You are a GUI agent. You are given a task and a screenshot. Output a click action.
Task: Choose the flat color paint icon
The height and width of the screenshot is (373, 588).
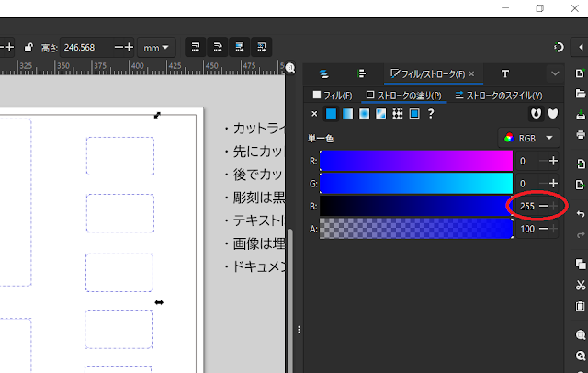click(331, 114)
